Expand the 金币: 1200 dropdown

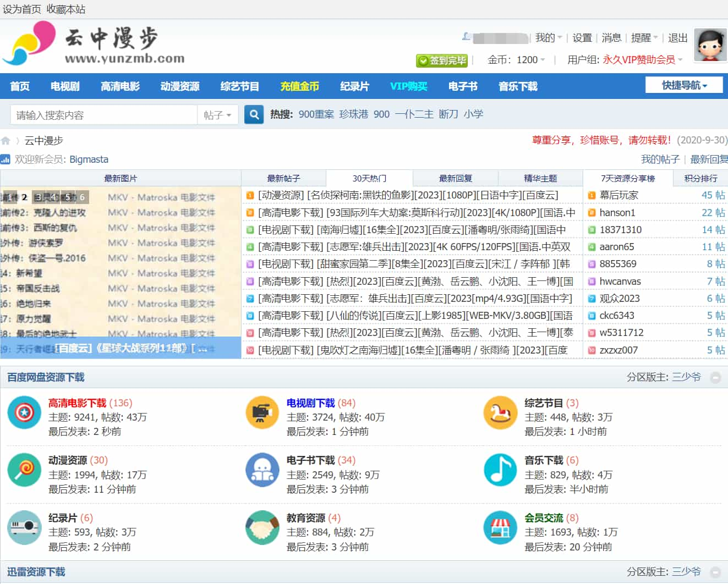click(x=516, y=59)
